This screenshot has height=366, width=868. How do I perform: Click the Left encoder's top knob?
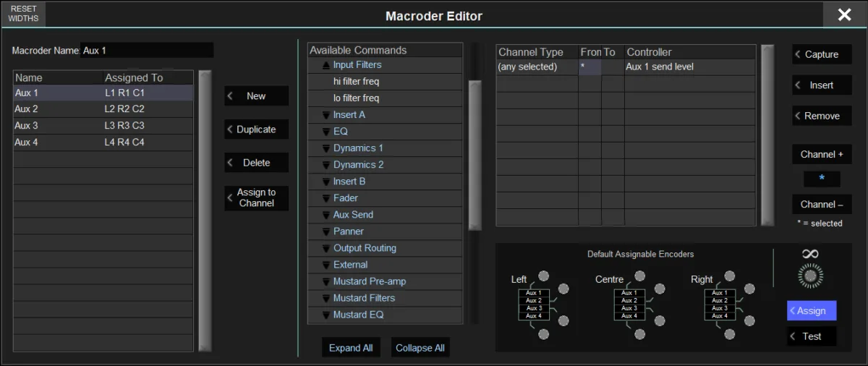[543, 276]
